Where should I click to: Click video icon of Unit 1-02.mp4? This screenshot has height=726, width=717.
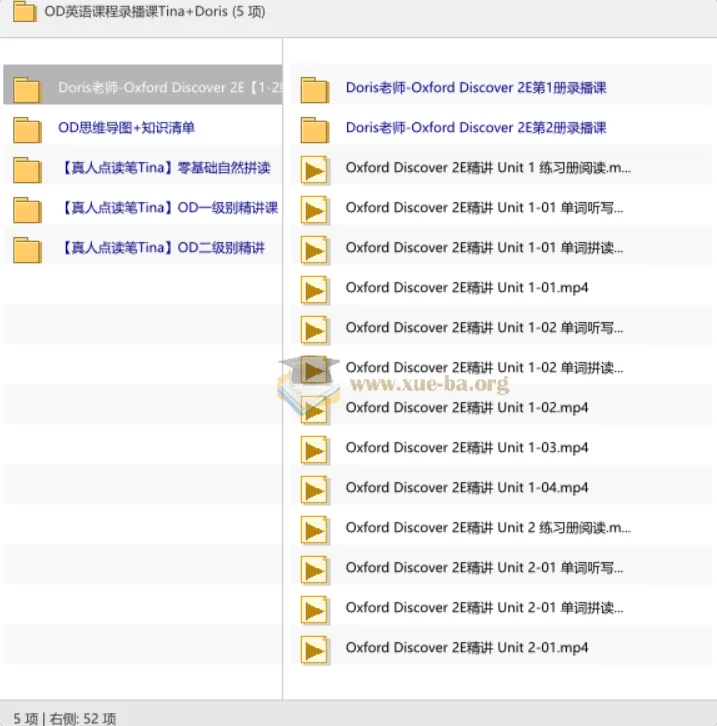[315, 410]
